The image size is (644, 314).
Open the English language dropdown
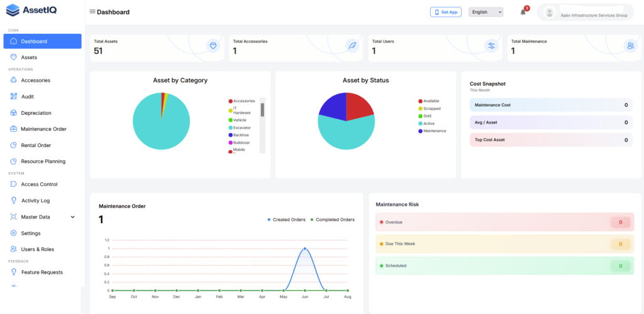[x=486, y=13]
